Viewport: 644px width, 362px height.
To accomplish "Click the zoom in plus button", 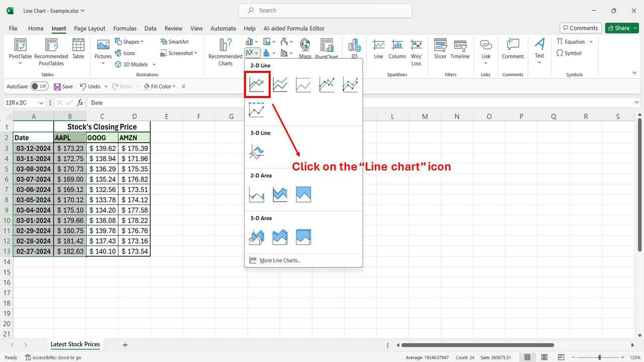I will (x=621, y=357).
